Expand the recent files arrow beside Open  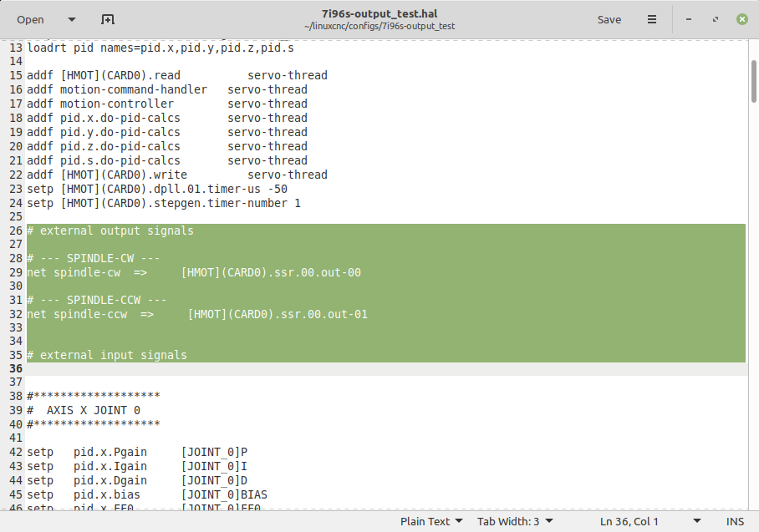(71, 19)
